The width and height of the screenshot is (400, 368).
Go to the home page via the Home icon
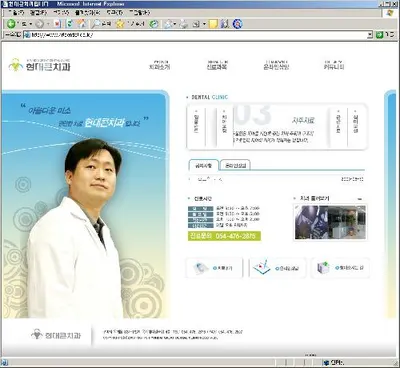click(81, 24)
